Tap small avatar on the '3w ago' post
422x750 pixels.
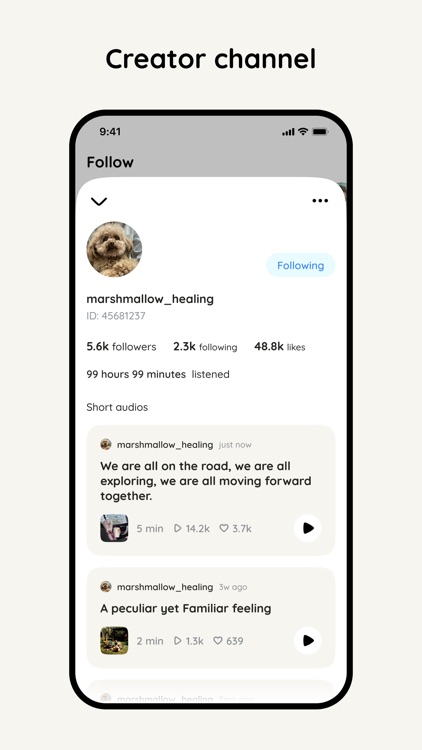[106, 586]
